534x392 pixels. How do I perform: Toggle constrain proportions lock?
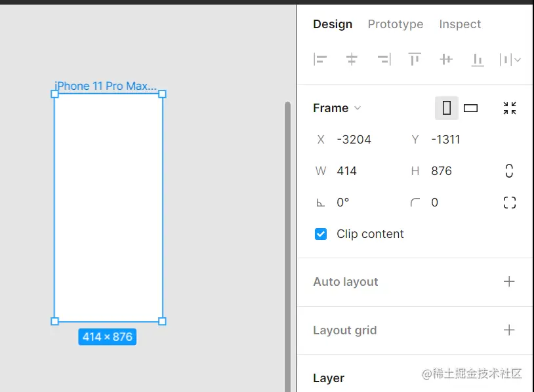coord(509,171)
